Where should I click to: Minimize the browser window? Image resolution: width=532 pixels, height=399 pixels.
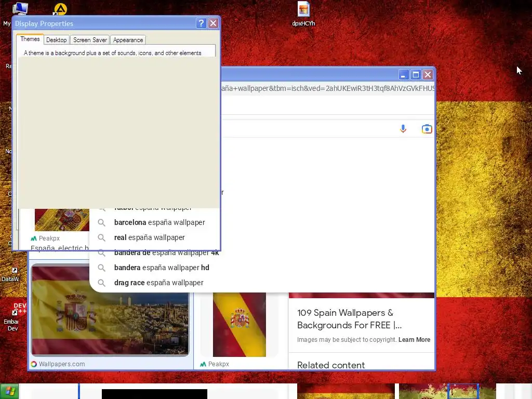403,75
